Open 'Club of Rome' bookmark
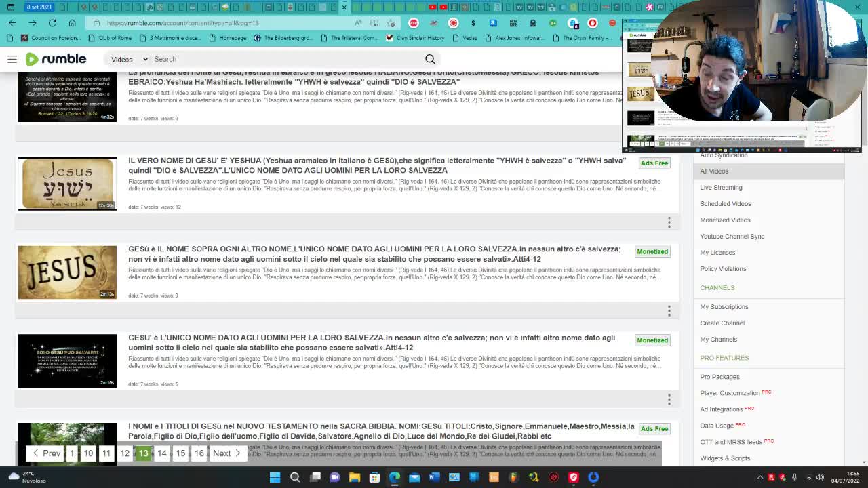Screen dimensions: 868x488 coord(110,38)
